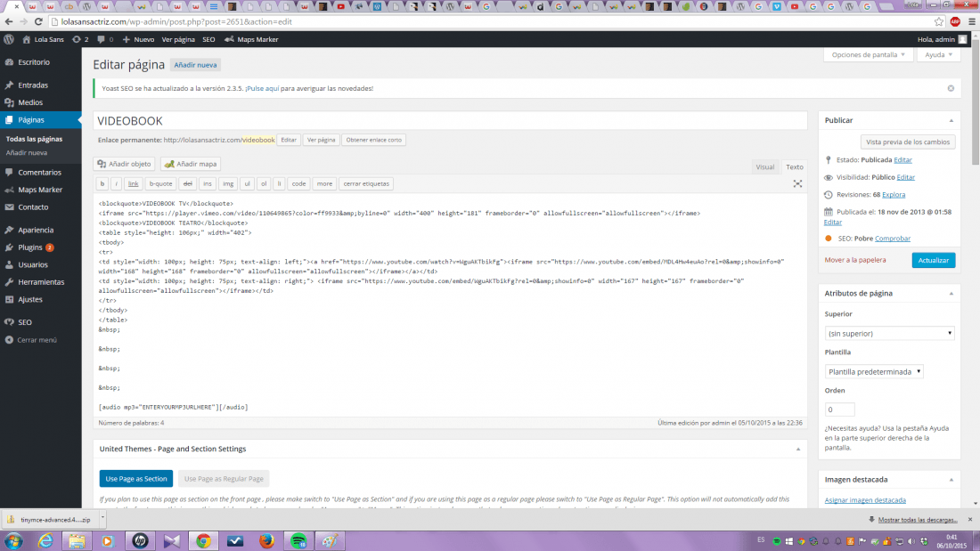Click the VIDEOBOOK title input field
This screenshot has height=551, width=980.
click(450, 121)
